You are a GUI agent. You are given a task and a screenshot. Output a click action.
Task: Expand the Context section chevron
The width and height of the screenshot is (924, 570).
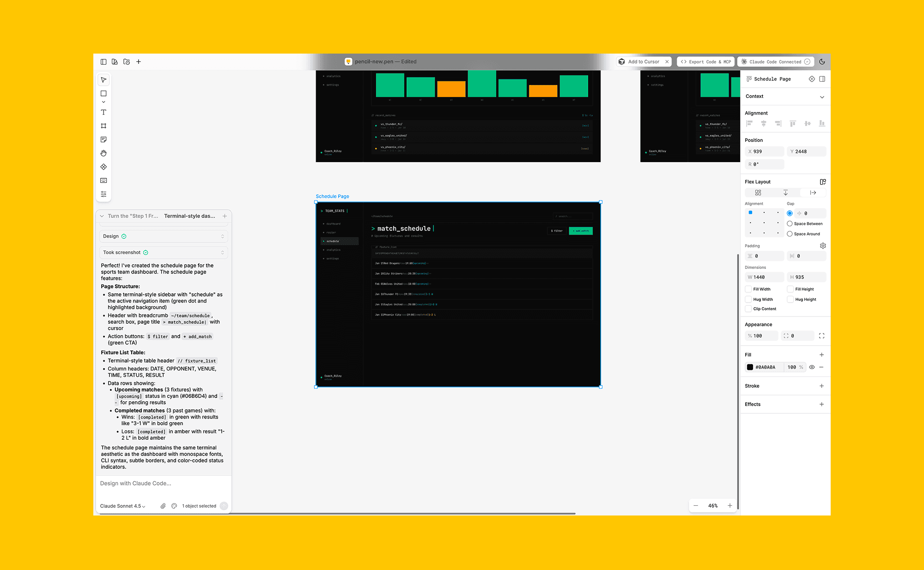pyautogui.click(x=822, y=97)
